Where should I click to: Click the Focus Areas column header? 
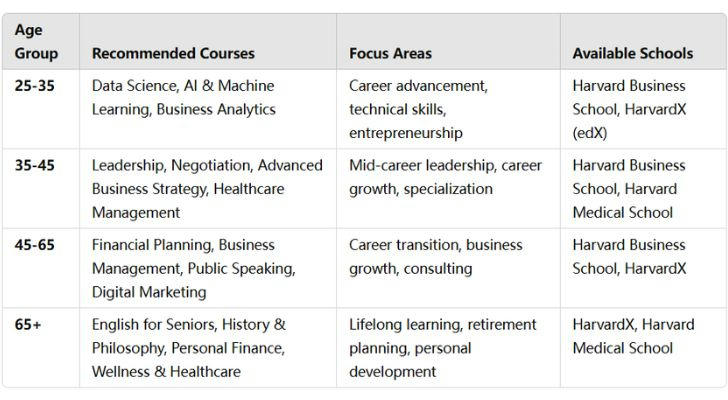click(x=448, y=42)
